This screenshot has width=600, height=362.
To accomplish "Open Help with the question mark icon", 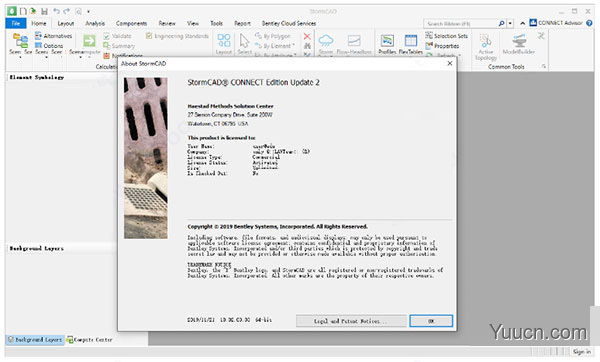I will [589, 23].
